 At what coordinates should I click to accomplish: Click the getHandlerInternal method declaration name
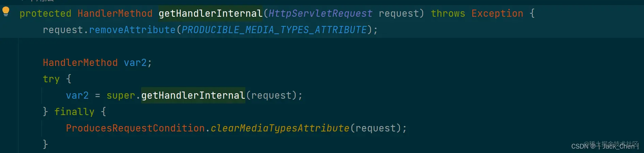211,13
